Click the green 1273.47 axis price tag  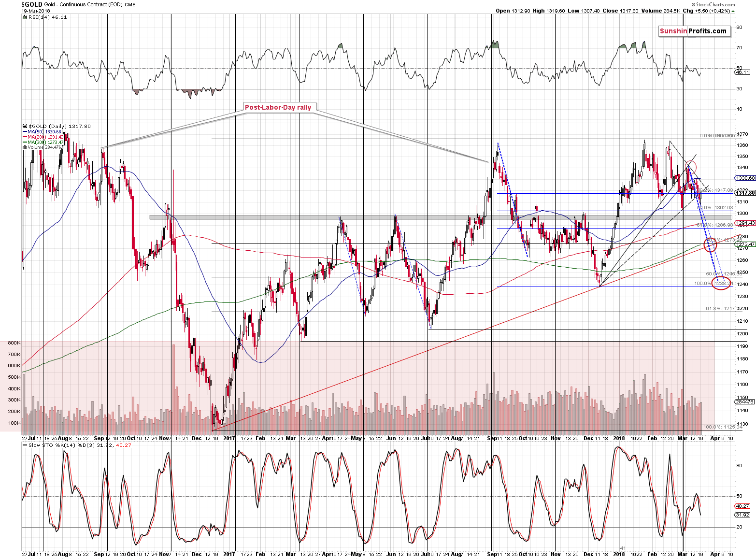[x=744, y=244]
